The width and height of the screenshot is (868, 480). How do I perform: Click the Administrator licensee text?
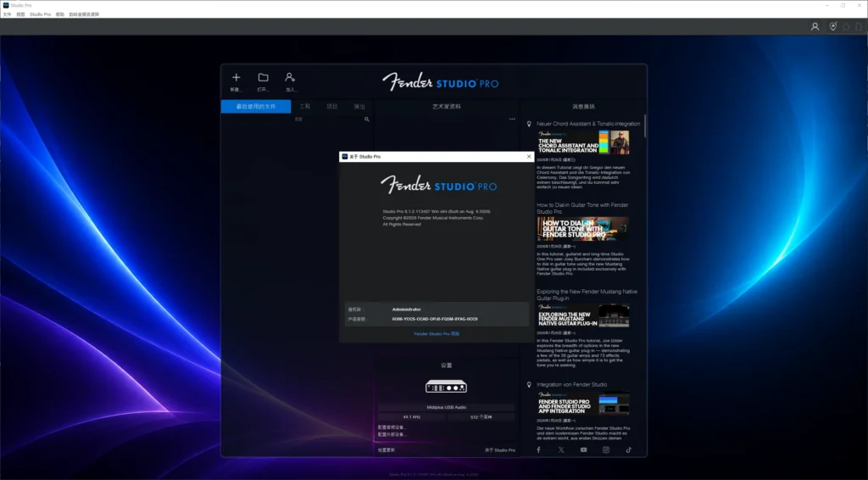pos(406,310)
